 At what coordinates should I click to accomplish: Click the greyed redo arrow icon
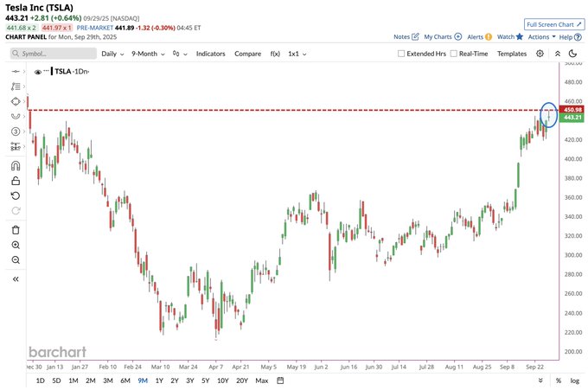pyautogui.click(x=16, y=211)
